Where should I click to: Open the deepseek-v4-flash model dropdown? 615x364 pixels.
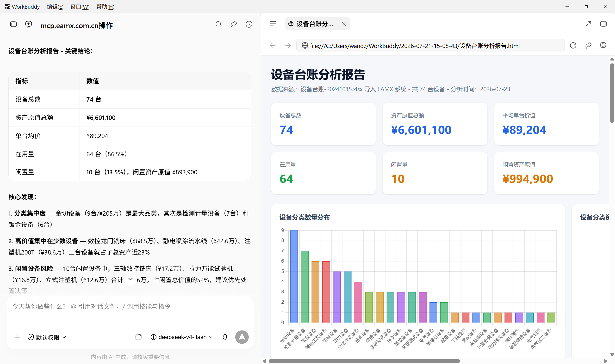(x=182, y=337)
